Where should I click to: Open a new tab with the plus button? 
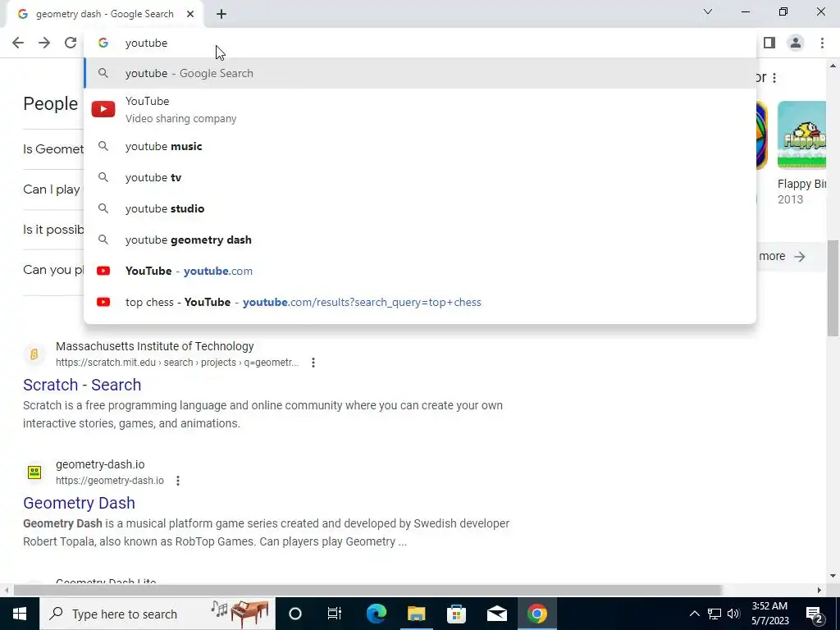(221, 15)
